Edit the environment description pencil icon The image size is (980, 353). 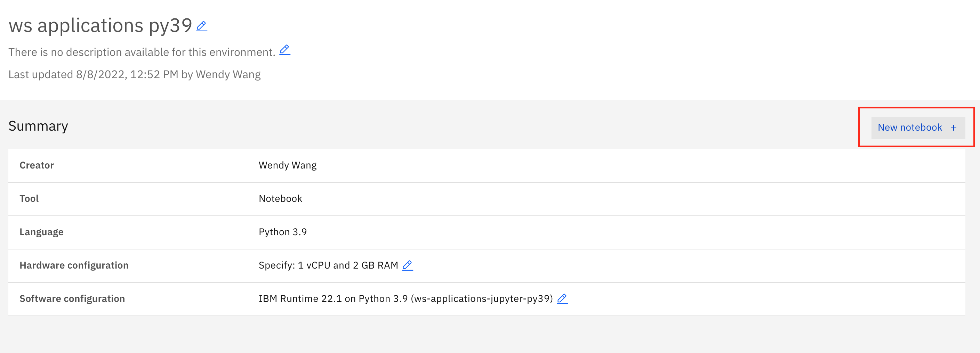(x=284, y=50)
